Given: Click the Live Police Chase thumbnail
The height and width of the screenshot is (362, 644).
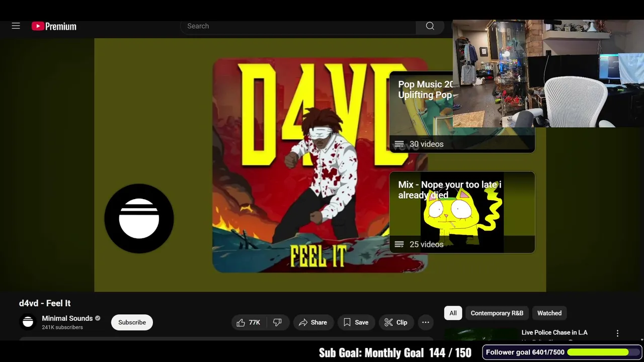Looking at the screenshot, I should coord(481,334).
